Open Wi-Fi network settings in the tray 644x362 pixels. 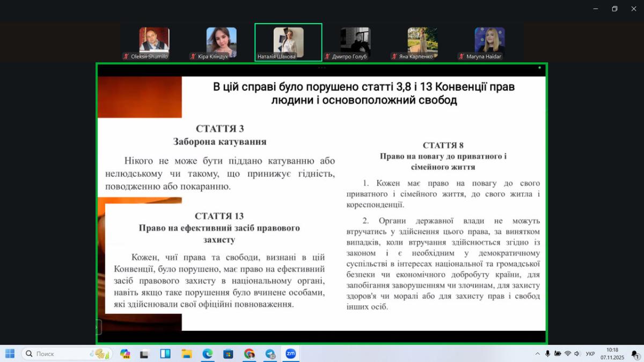pyautogui.click(x=567, y=353)
